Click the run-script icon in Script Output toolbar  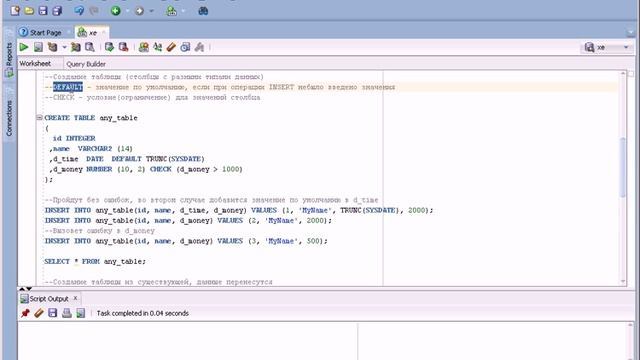tap(81, 313)
